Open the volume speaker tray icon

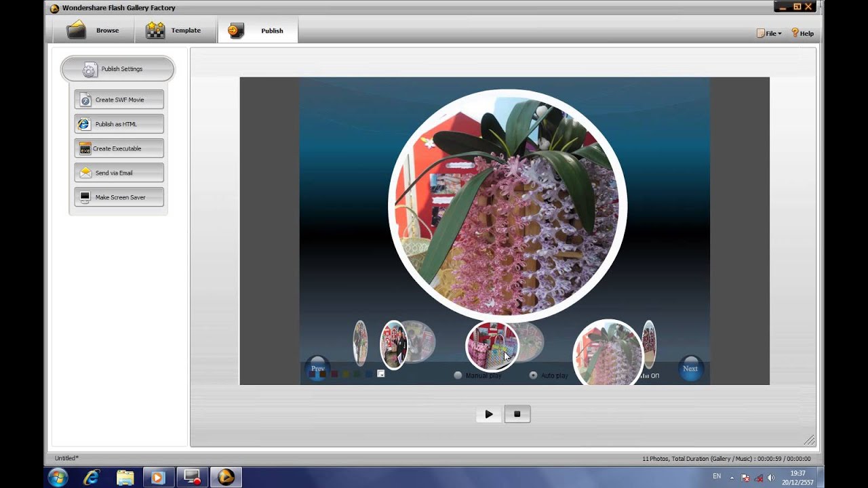tap(771, 478)
